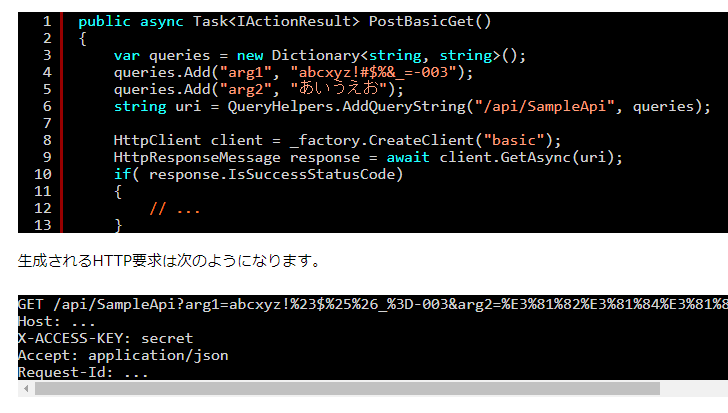Click the horizontal scrollbar thumb

pyautogui.click(x=347, y=388)
